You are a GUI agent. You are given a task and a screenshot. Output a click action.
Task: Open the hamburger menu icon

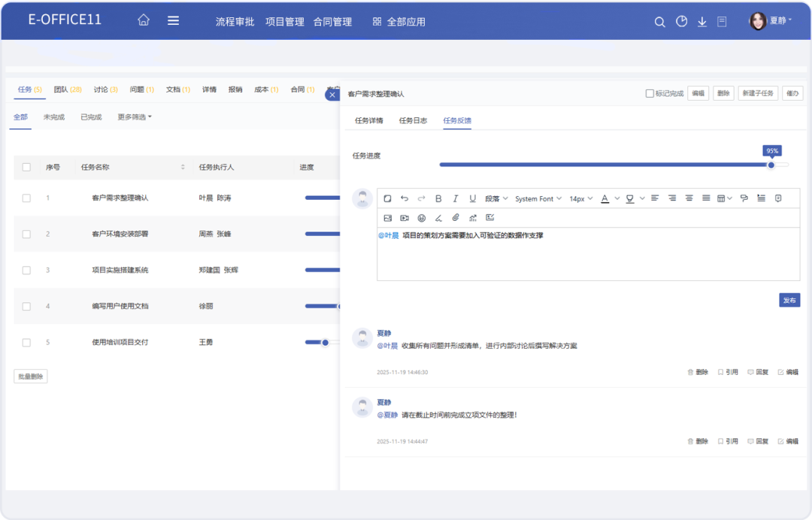[x=173, y=21]
